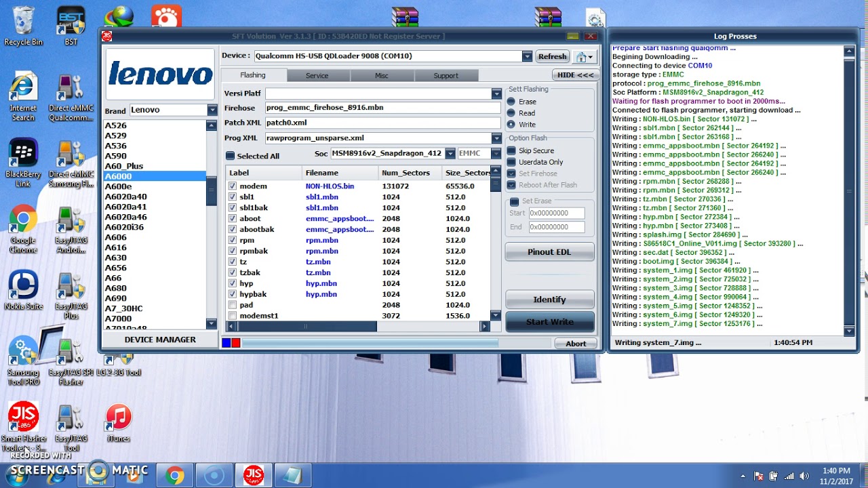868x488 pixels.
Task: Open iTunes desktop icon
Action: pyautogui.click(x=119, y=423)
